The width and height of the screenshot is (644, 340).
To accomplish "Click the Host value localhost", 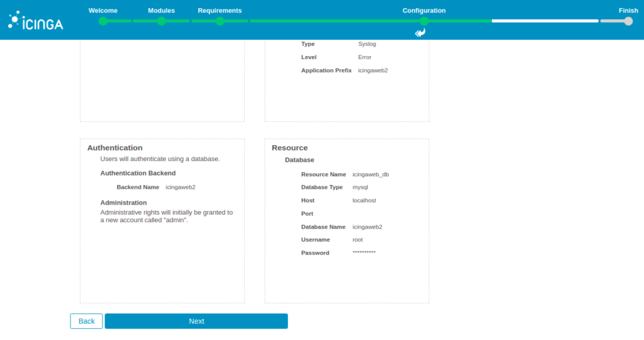I will click(364, 200).
